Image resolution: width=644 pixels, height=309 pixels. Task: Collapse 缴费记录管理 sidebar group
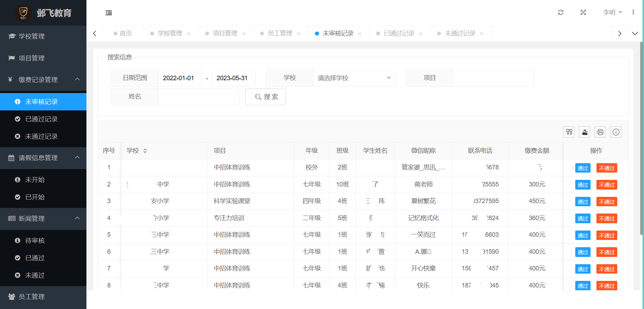click(43, 80)
